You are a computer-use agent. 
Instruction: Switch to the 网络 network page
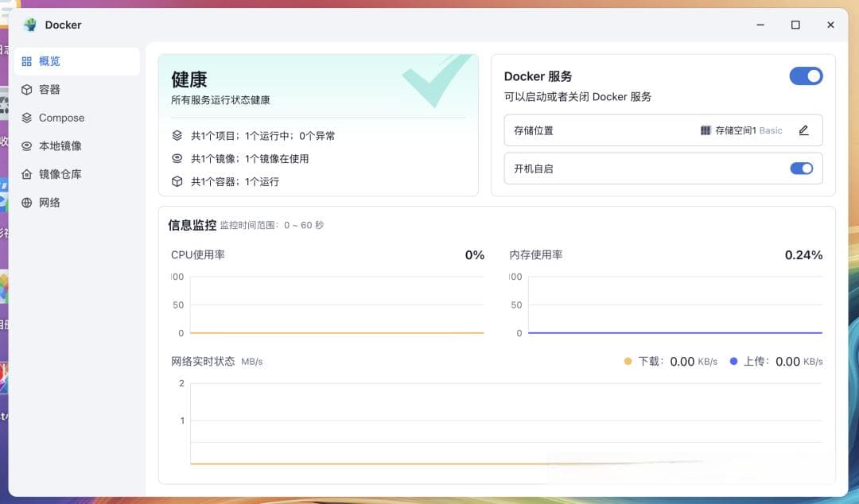point(76,203)
